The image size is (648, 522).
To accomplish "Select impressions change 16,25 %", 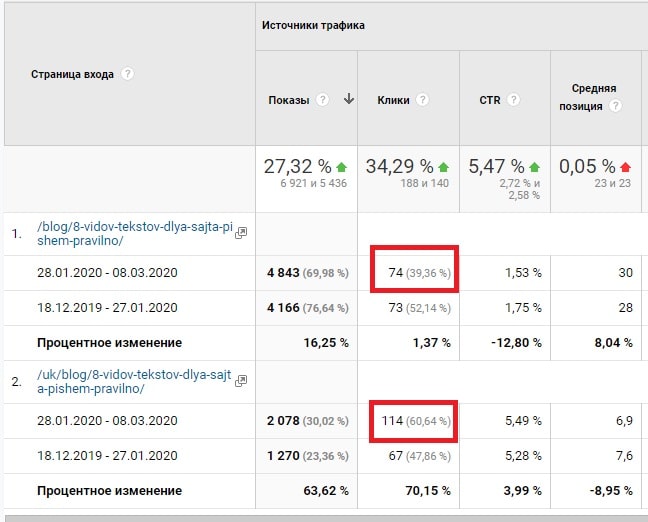I will pyautogui.click(x=326, y=343).
